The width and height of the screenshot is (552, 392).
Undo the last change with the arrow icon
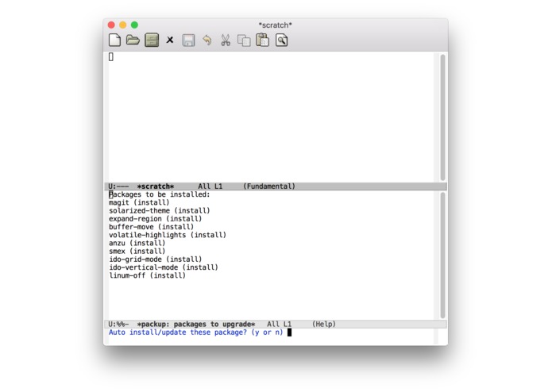coord(207,40)
